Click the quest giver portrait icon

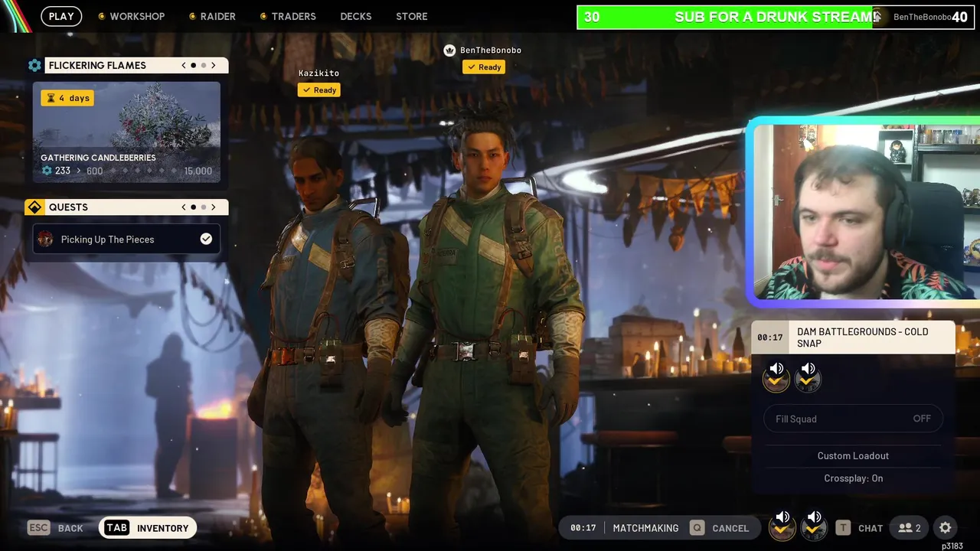click(x=45, y=240)
